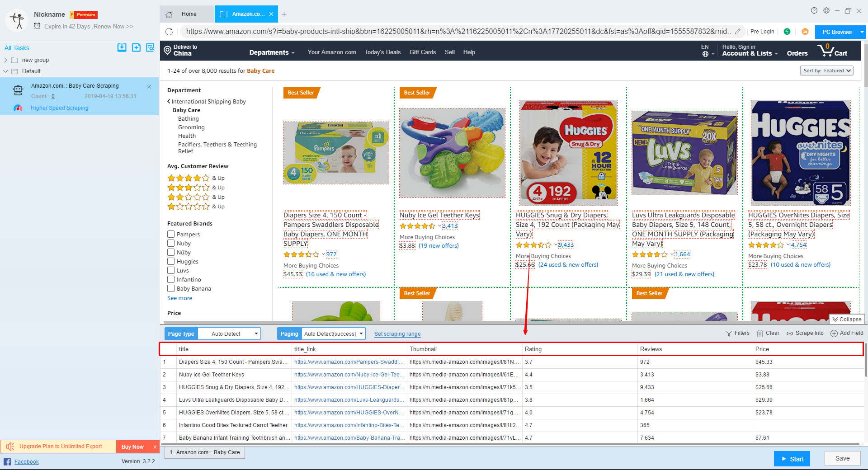Click the EN language globe icon

click(x=705, y=54)
